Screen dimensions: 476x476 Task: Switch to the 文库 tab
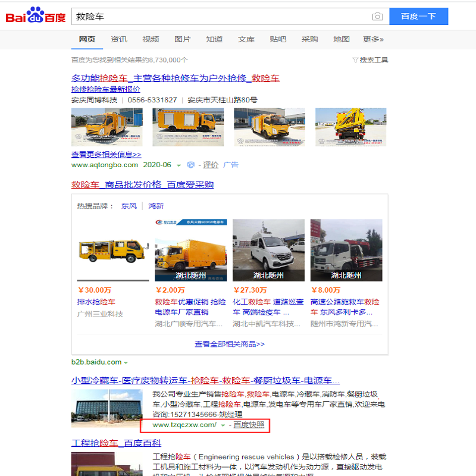pyautogui.click(x=246, y=39)
